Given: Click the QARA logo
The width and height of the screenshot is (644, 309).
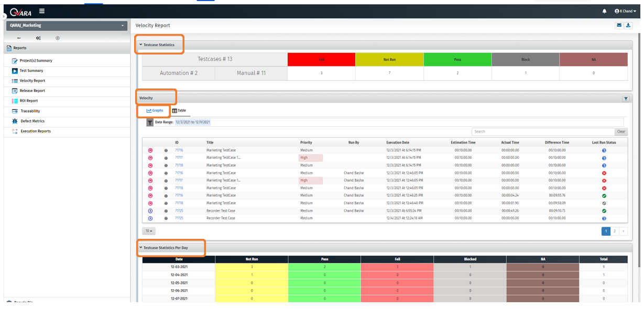Looking at the screenshot, I should (21, 12).
